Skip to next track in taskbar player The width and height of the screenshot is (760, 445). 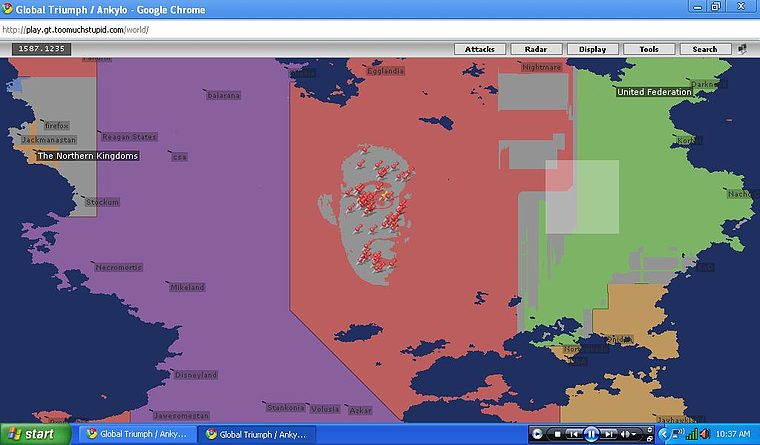[609, 434]
